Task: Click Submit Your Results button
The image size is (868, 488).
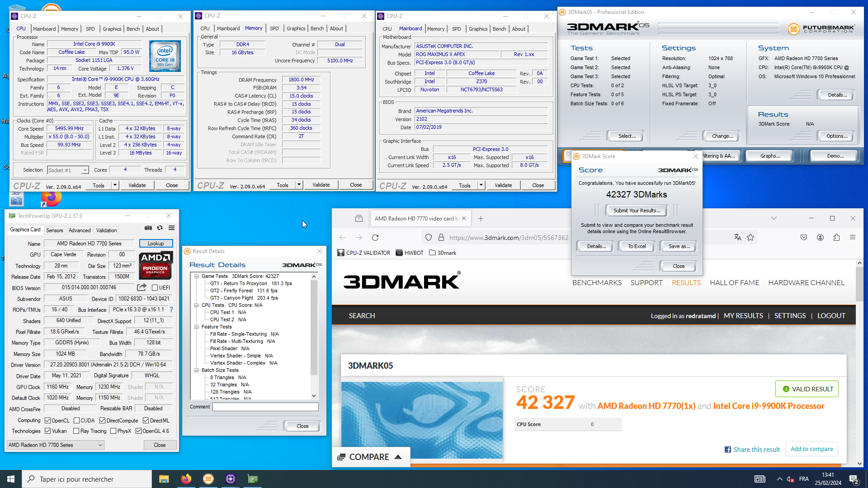Action: [637, 211]
